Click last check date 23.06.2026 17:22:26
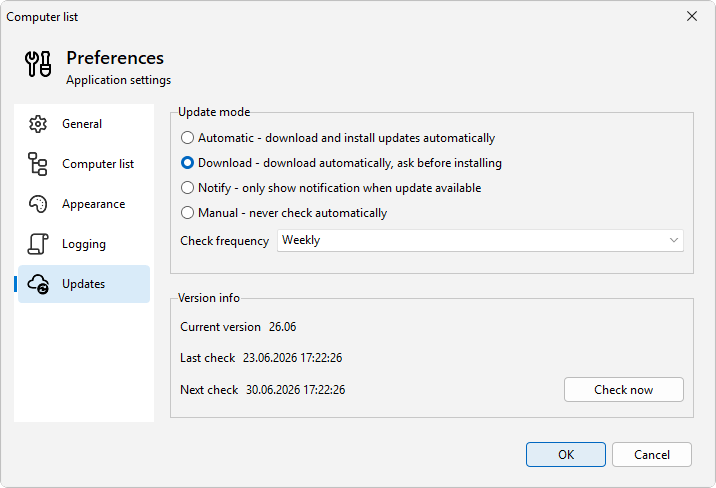The image size is (716, 488). [x=292, y=358]
